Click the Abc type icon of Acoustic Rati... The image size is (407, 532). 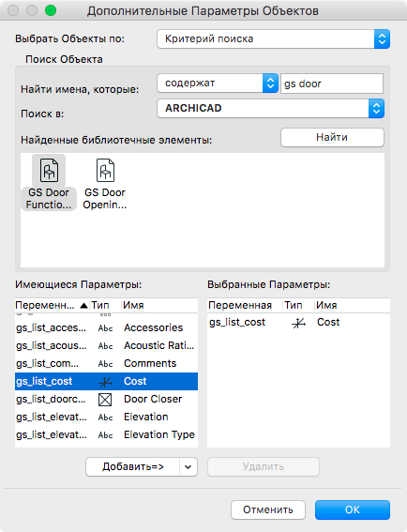105,346
